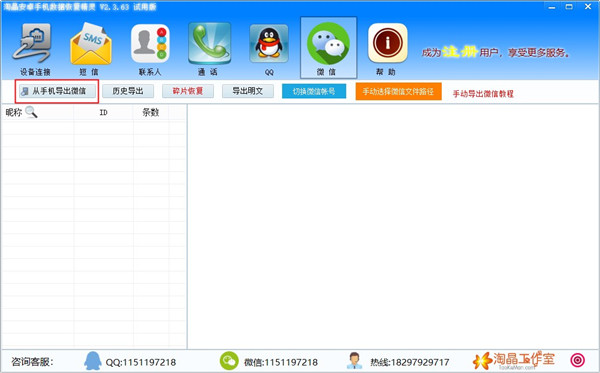The image size is (600, 373).
Task: Click the 历史导出 button
Action: pos(128,91)
